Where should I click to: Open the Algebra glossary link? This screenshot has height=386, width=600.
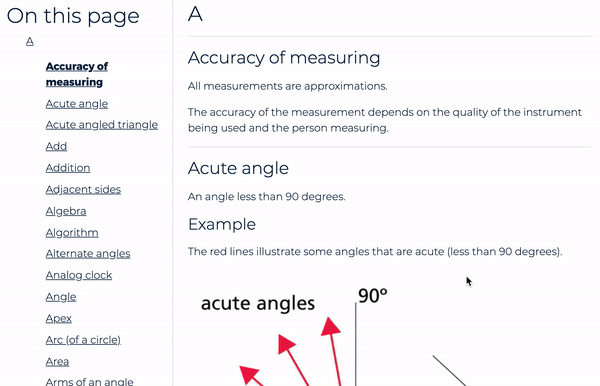[66, 211]
